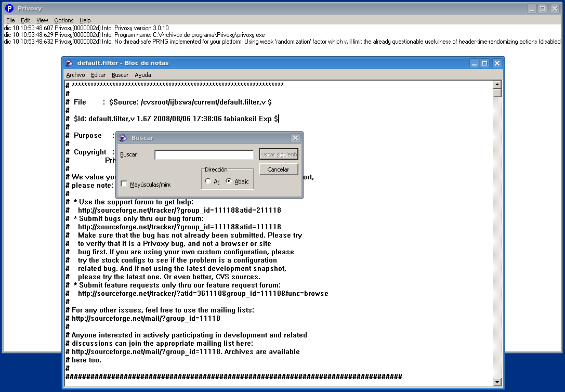Image resolution: width=565 pixels, height=392 pixels.
Task: Click the Buscar dialog title icon
Action: pos(123,138)
